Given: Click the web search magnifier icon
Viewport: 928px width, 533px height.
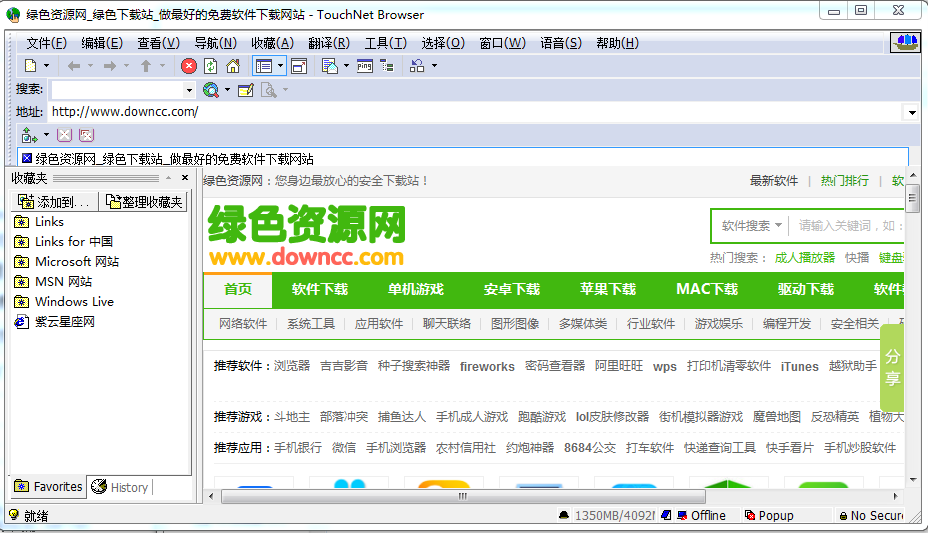Looking at the screenshot, I should 211,90.
